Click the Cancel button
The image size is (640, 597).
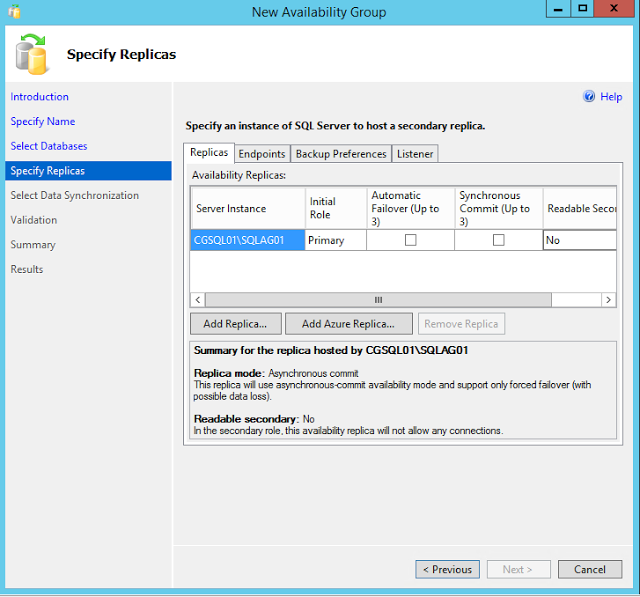coord(590,569)
